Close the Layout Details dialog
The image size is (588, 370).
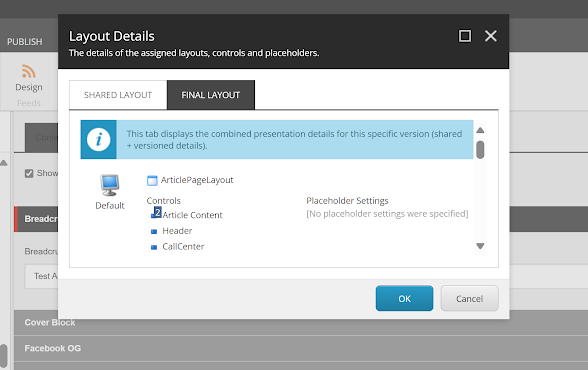click(491, 36)
